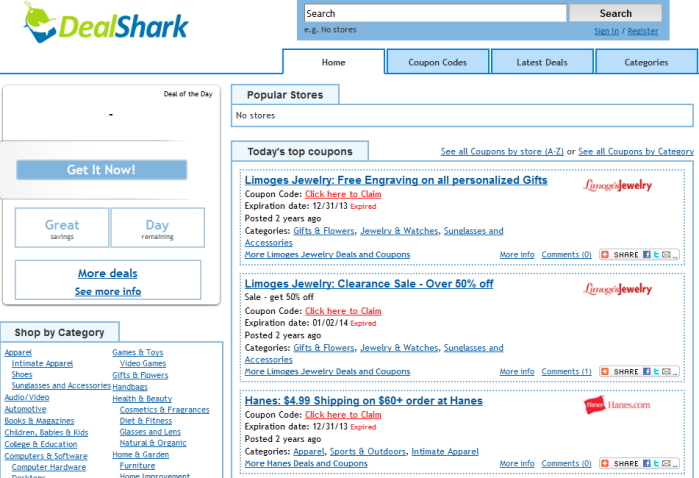Share Clearance Sale coupon via Twitter icon
699x478 pixels.
point(656,371)
